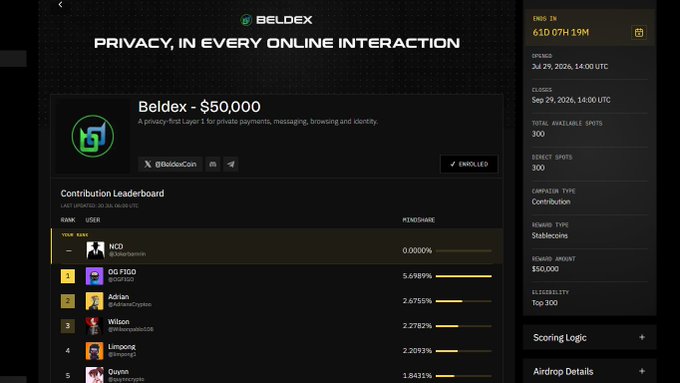
Task: Open Quynn's avatar picture
Action: tap(95, 375)
